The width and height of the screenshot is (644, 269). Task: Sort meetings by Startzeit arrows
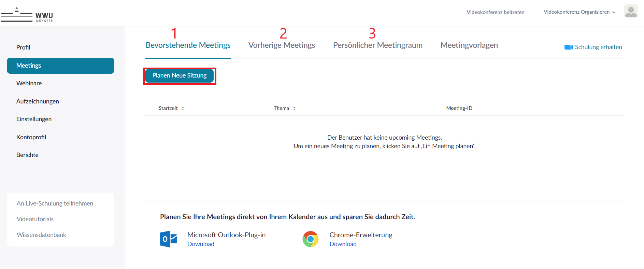point(183,108)
